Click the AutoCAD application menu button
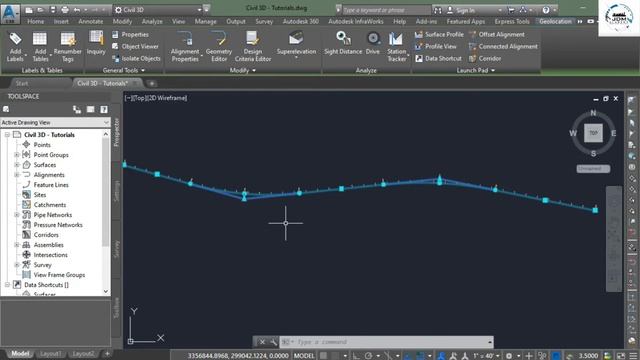The width and height of the screenshot is (640, 360). pyautogui.click(x=10, y=13)
